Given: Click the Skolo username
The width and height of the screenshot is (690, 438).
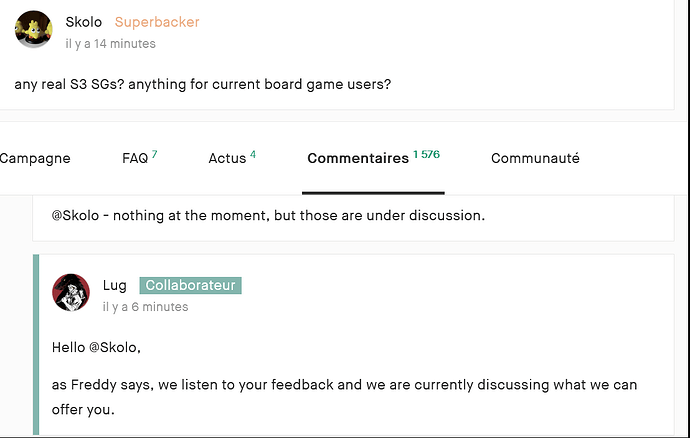Looking at the screenshot, I should point(84,22).
